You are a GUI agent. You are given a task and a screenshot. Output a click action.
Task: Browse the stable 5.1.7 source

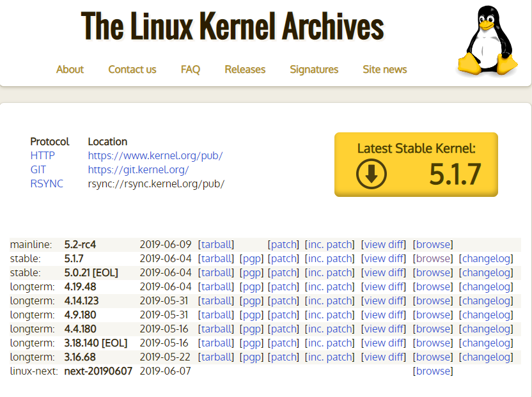(433, 258)
